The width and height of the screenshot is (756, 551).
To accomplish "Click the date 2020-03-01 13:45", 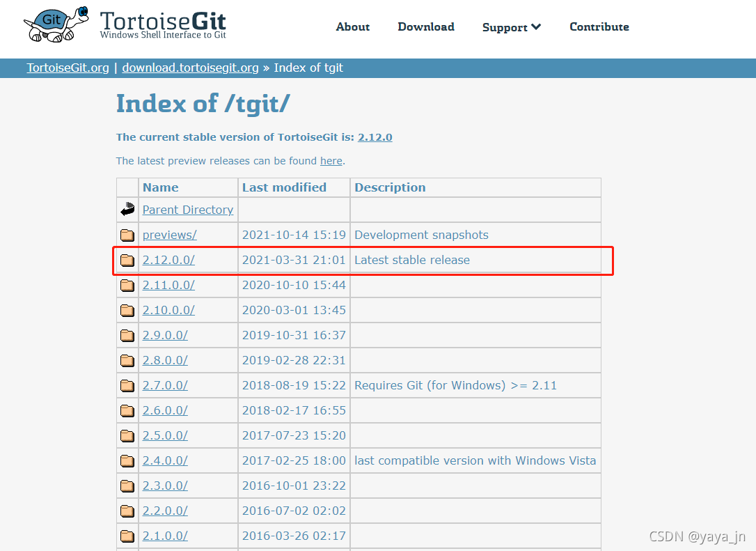I will click(x=294, y=310).
